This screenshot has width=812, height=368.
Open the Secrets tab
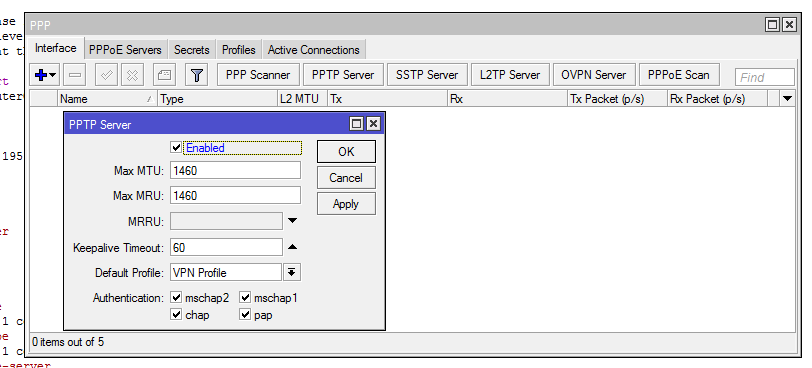(192, 50)
